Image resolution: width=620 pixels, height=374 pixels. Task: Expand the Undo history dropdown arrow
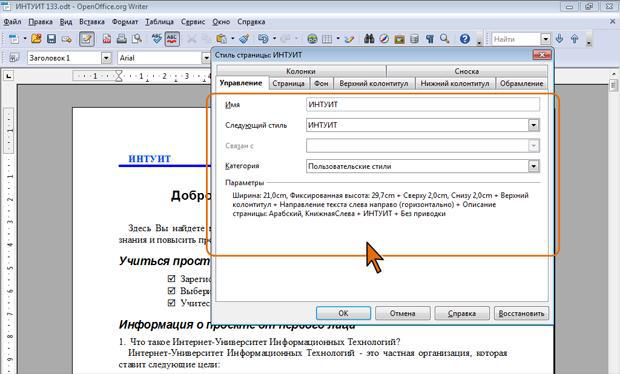274,39
